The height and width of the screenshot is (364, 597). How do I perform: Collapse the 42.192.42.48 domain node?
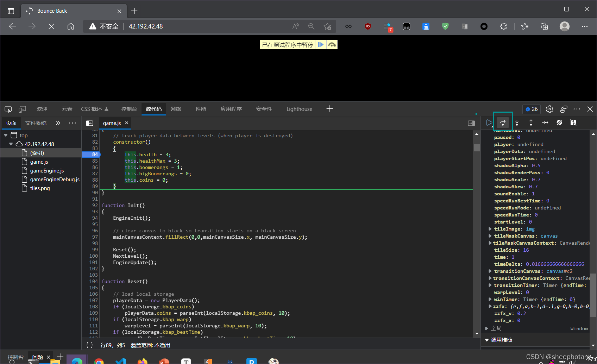coord(11,144)
